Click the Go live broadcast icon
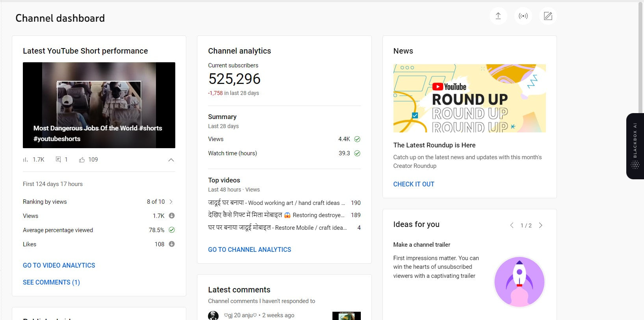644x320 pixels. click(523, 16)
